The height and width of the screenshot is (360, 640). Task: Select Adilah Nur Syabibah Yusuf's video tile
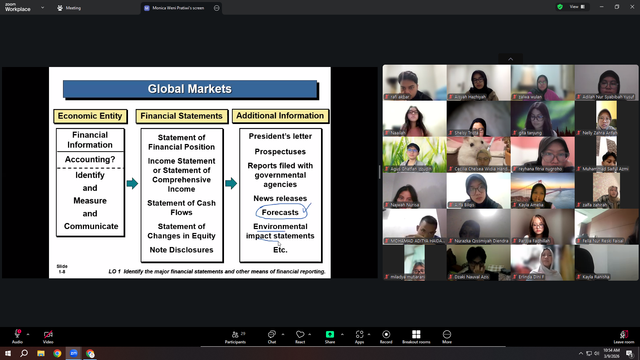(x=607, y=83)
